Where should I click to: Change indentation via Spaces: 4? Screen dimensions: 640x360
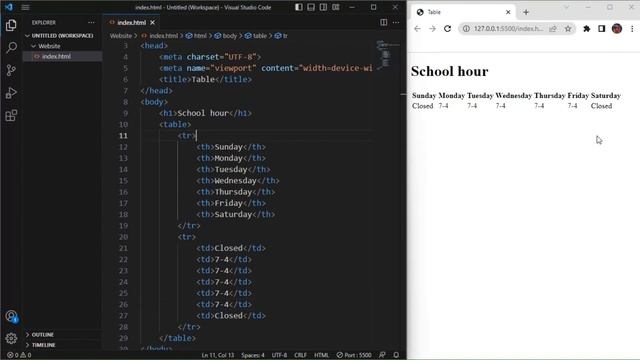click(253, 355)
